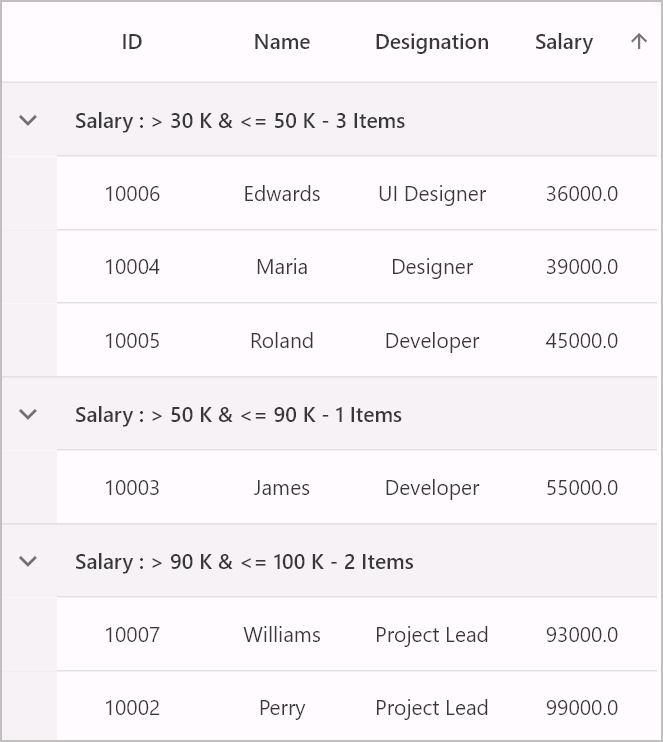Viewport: 663px width, 742px height.
Task: Select the James row name cell
Action: point(282,488)
